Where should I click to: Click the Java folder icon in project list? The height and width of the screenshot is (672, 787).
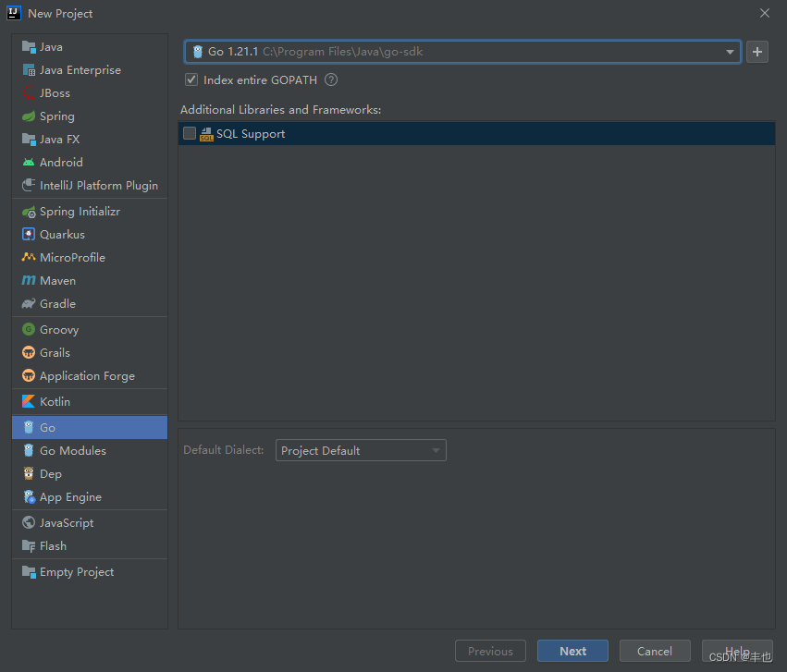[29, 46]
